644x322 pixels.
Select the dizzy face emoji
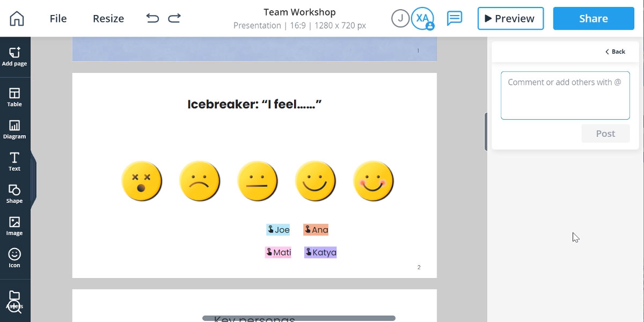point(142,181)
